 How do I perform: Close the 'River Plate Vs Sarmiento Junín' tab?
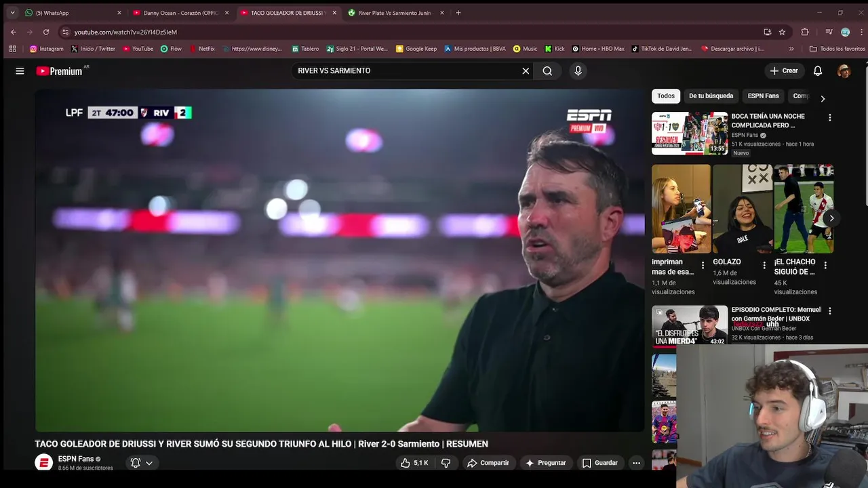pyautogui.click(x=442, y=13)
